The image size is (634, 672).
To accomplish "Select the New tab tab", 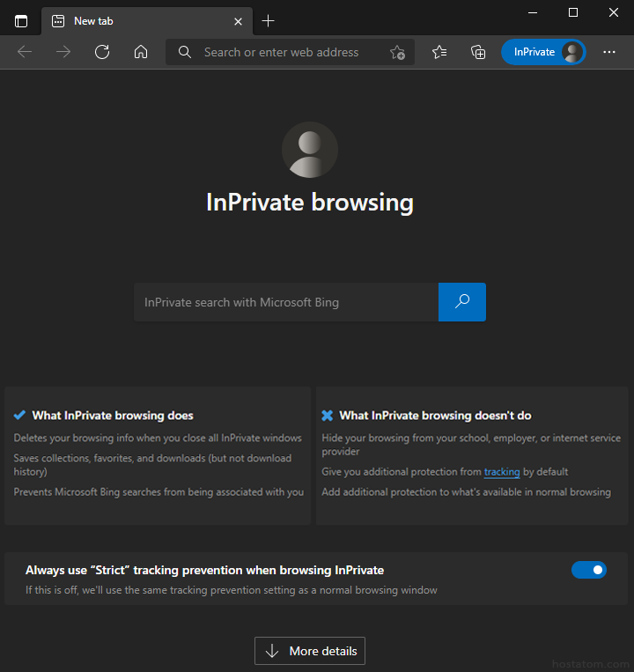I will (132, 21).
